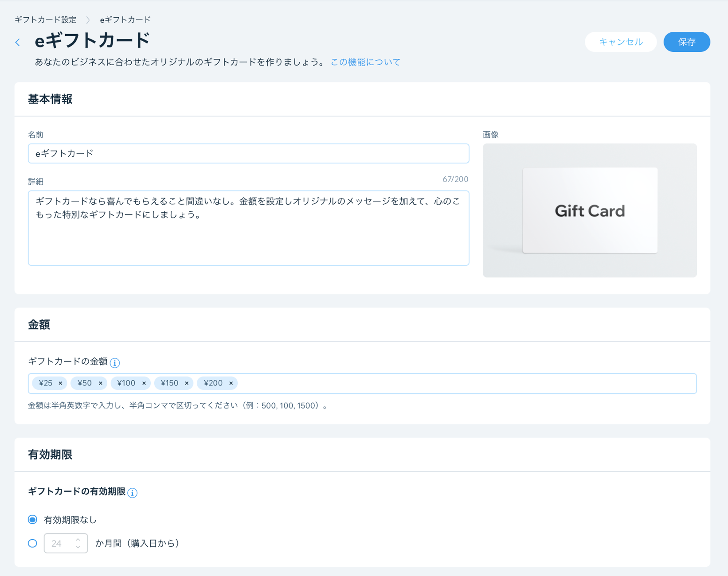Screen dimensions: 728x576
Task: Click the back arrow beside eギフトカード title
Action: [x=18, y=43]
